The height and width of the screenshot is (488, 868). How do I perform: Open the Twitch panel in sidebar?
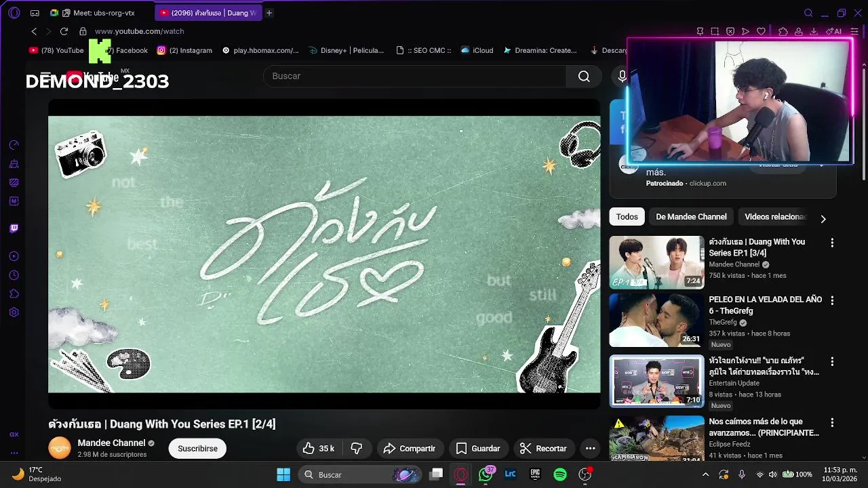14,228
